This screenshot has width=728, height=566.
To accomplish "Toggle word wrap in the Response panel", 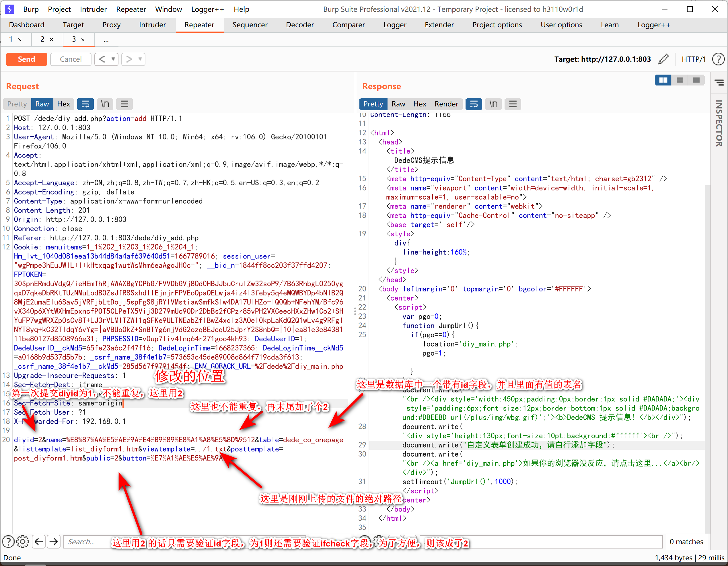I will click(x=474, y=104).
